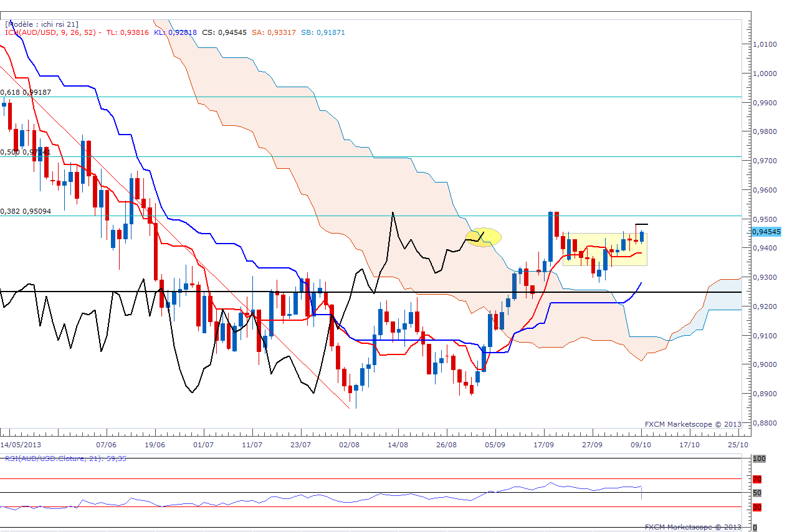Select the '0,500 0,97141' Fibonacci level label
787x532 pixels.
pyautogui.click(x=26, y=152)
